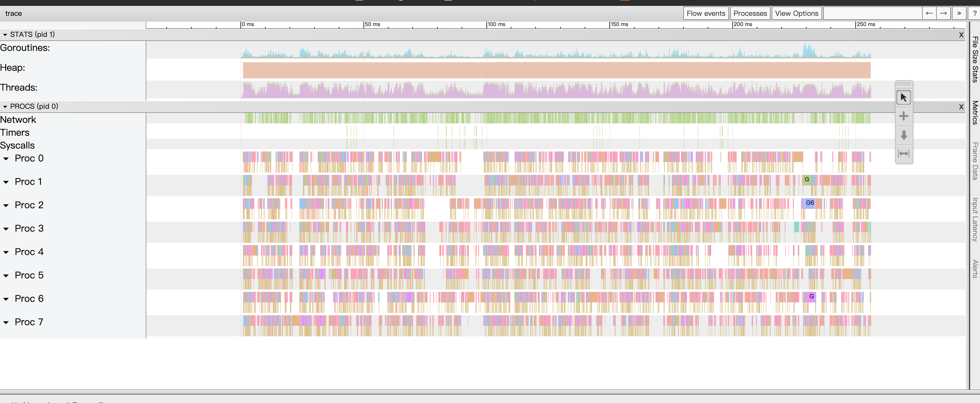Open the View Options menu
This screenshot has height=403, width=980.
coord(796,13)
